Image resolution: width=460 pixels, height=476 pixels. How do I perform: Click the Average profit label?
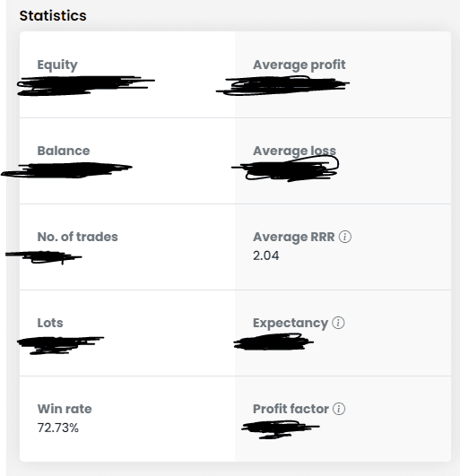[x=299, y=65]
